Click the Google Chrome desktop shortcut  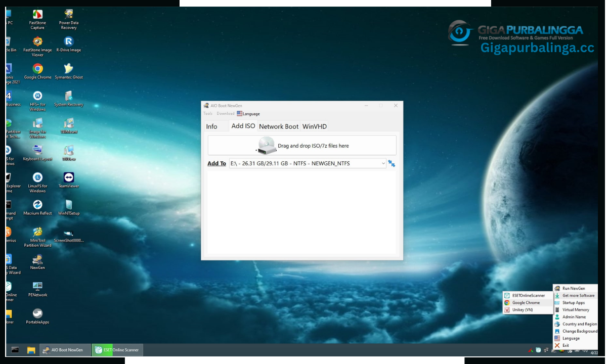(37, 71)
